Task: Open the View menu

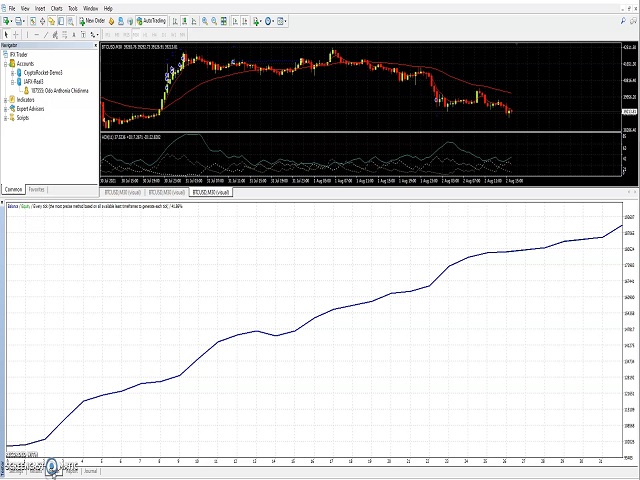Action: click(25, 8)
